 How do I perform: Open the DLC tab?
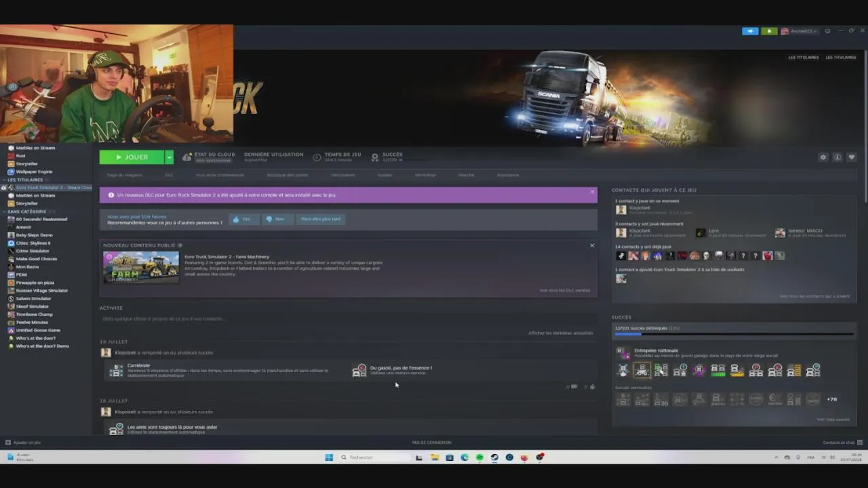(x=169, y=175)
